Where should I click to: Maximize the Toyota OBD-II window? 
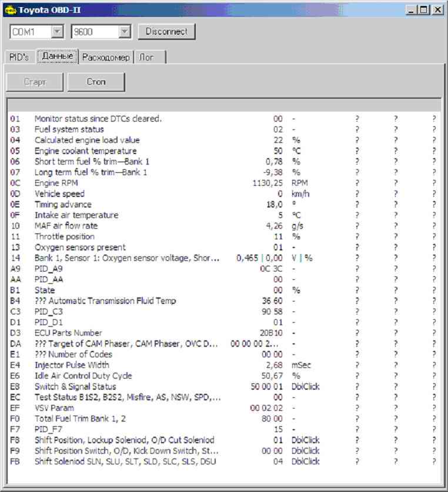(423, 10)
